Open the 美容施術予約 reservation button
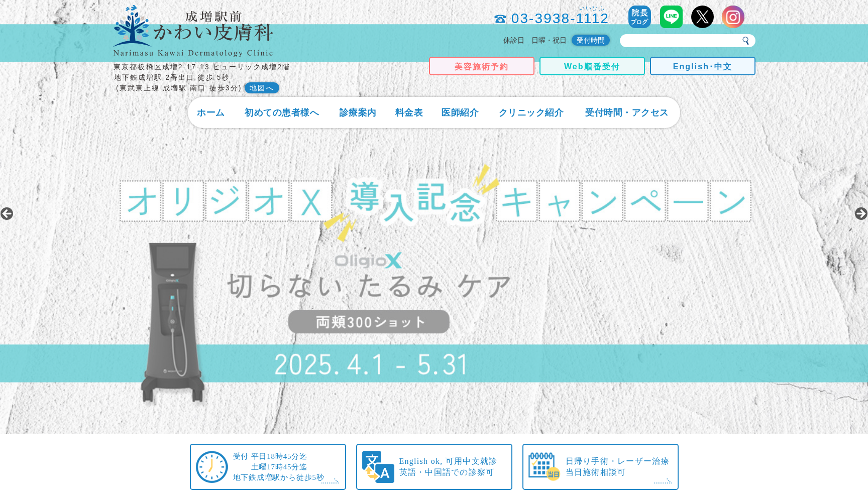Viewport: 868px width, 502px height. (x=481, y=66)
